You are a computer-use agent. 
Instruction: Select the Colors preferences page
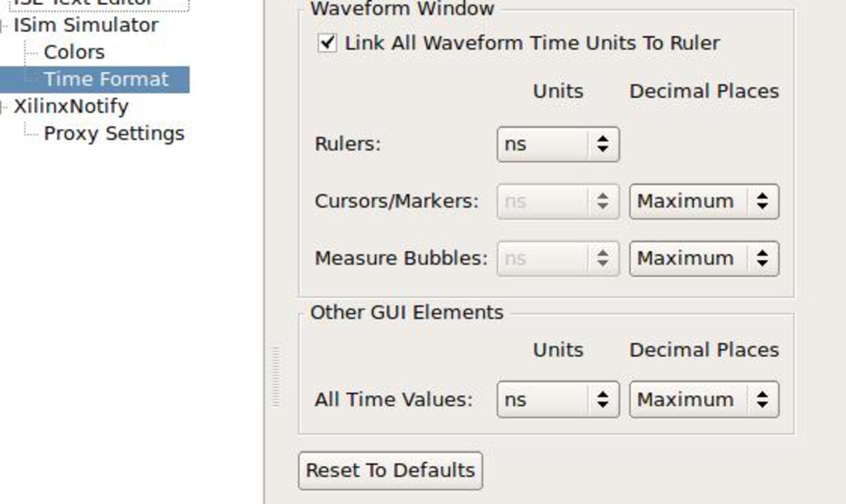74,52
